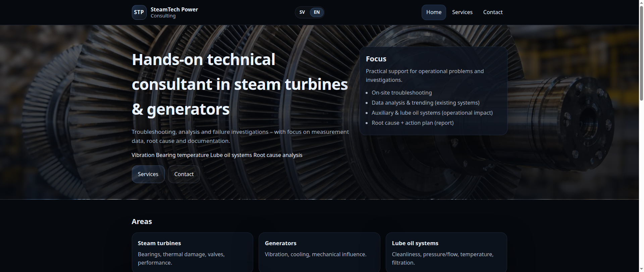The image size is (644, 272).
Task: Go to Services in top navigation
Action: [462, 12]
